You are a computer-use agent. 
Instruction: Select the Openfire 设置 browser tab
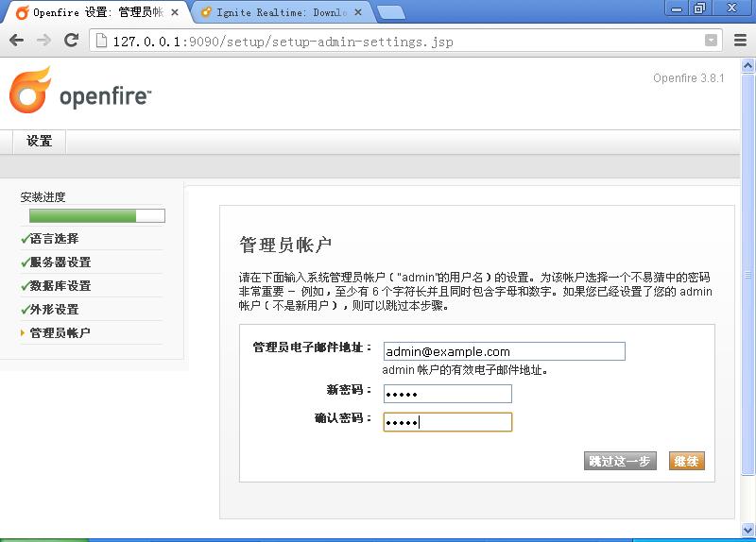96,12
